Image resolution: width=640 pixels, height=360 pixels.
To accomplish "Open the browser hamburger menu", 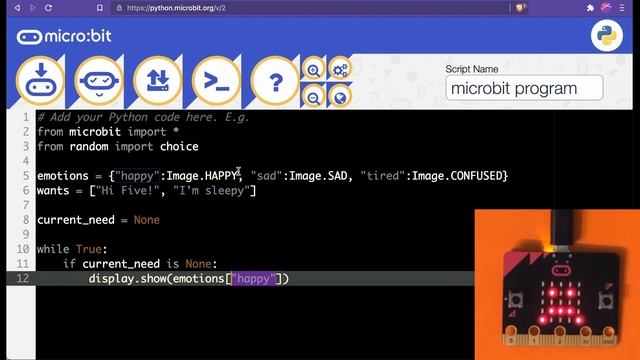I will point(622,8).
